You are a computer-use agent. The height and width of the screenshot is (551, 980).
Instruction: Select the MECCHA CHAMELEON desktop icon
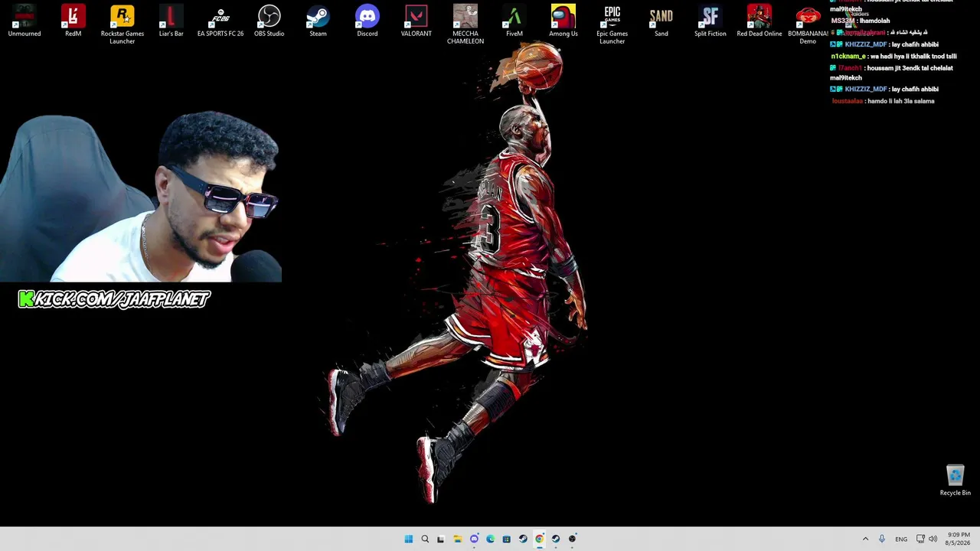pyautogui.click(x=465, y=24)
